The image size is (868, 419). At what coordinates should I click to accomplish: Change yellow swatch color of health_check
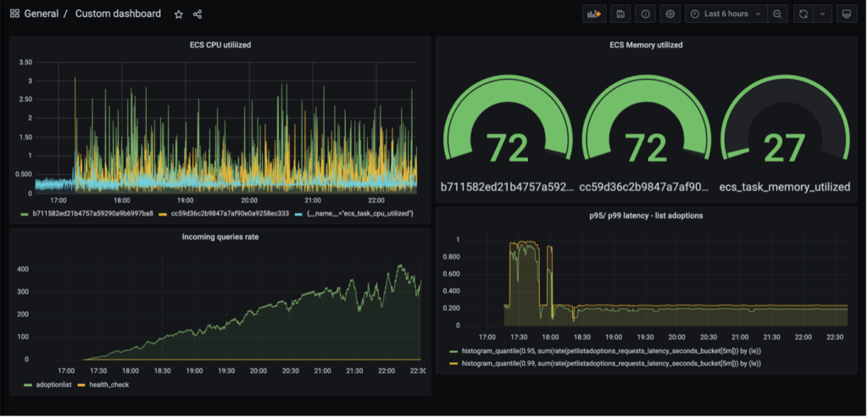tap(81, 384)
